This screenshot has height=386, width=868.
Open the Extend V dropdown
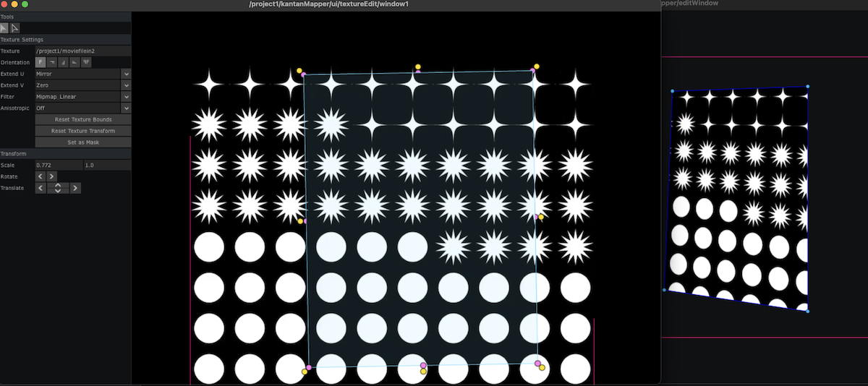tap(126, 85)
